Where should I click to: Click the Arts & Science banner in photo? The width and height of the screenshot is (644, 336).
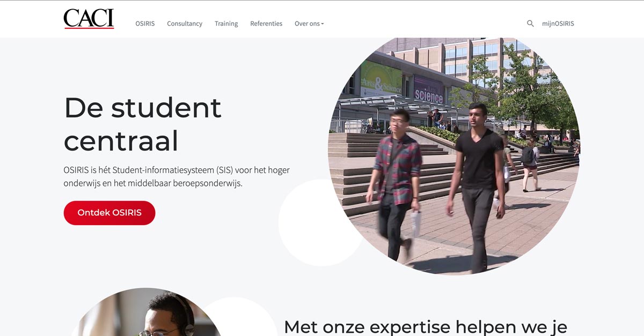tap(381, 79)
